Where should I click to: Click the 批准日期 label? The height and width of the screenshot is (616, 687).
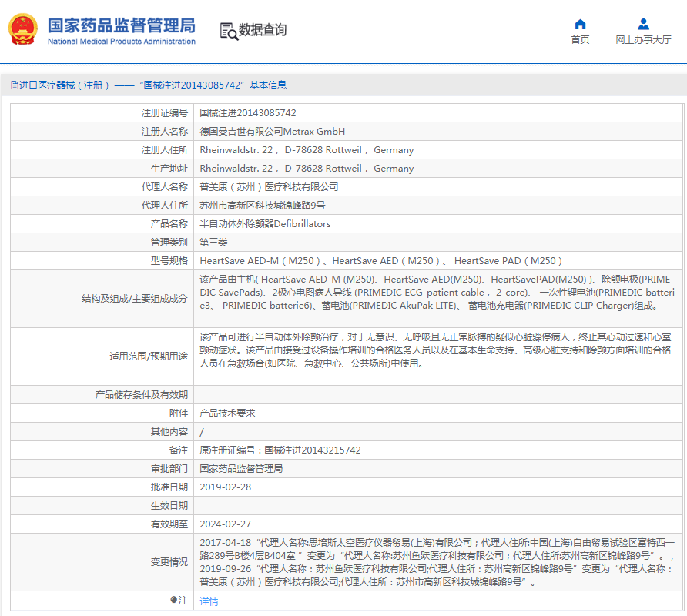point(169,487)
